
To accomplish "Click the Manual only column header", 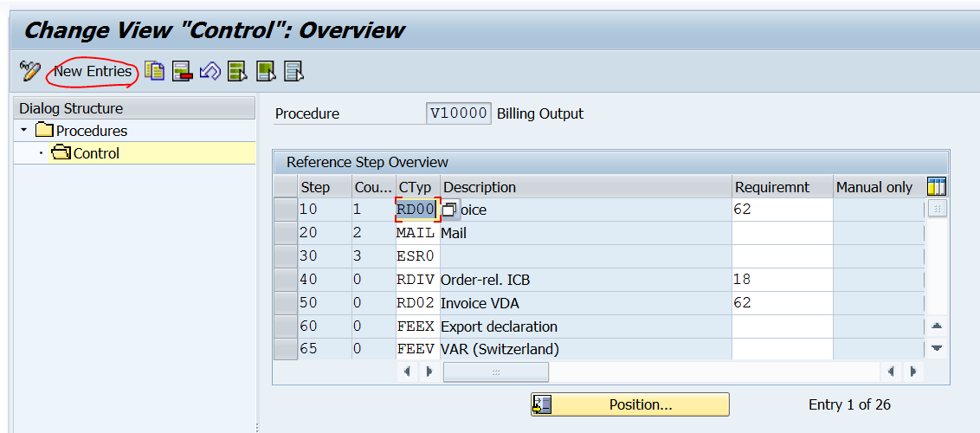I will pos(879,187).
